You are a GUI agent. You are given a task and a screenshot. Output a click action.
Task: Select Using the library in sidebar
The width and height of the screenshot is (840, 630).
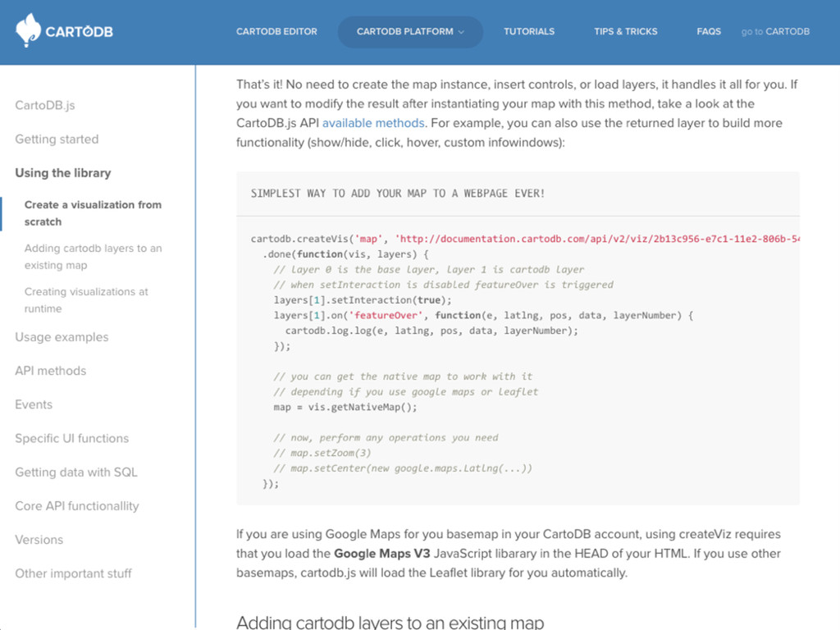click(x=62, y=173)
